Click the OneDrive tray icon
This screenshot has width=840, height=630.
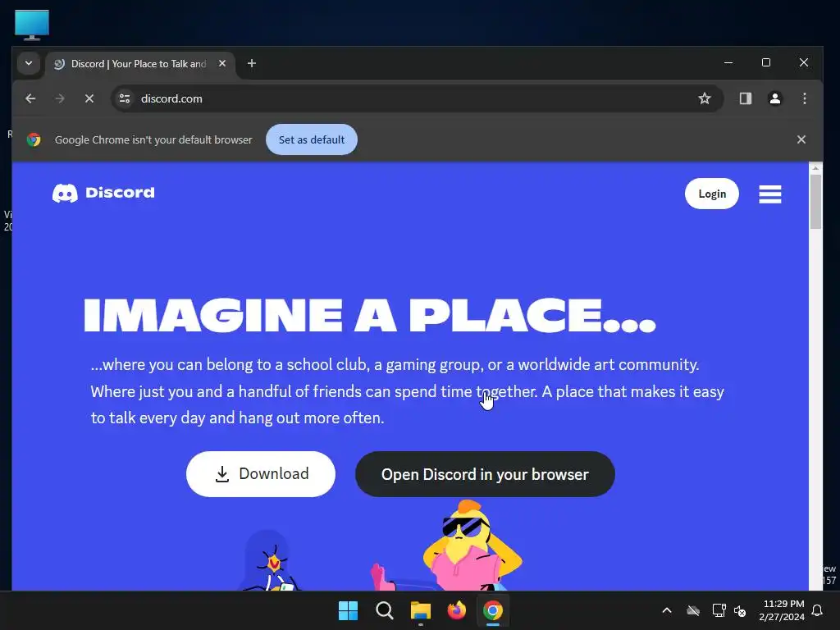click(693, 610)
